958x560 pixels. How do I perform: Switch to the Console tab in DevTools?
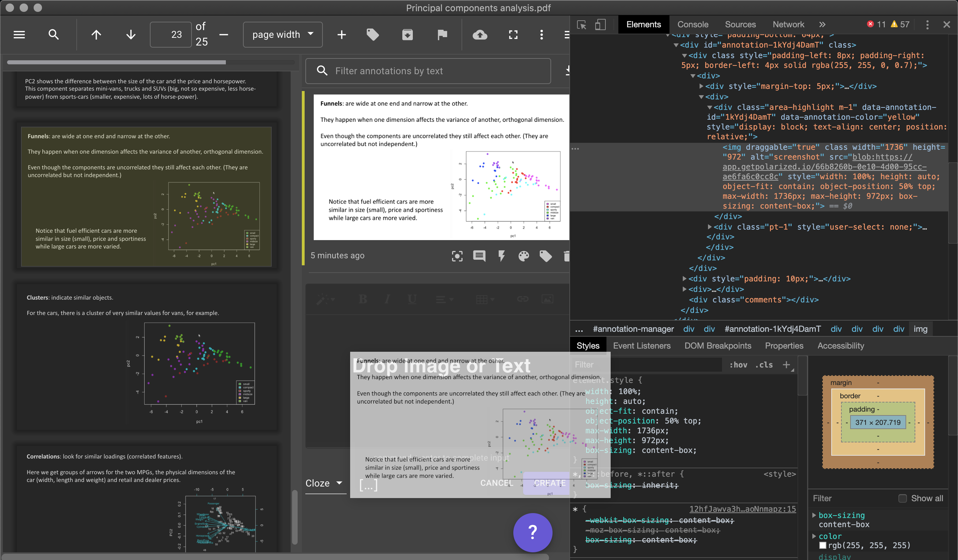[x=693, y=24]
